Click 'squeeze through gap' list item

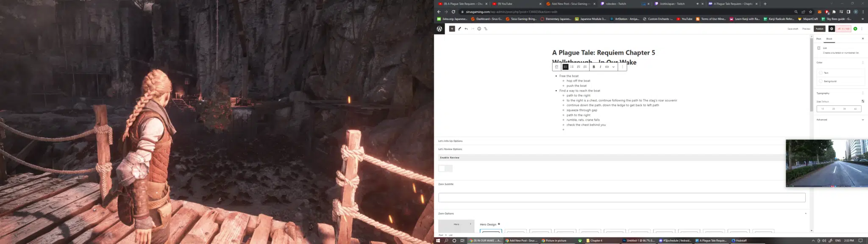(x=581, y=110)
